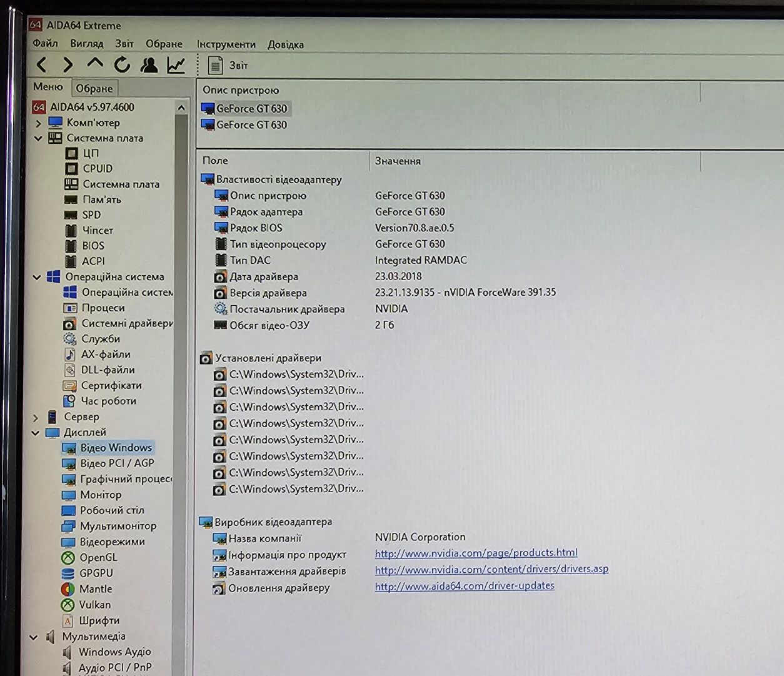784x676 pixels.
Task: Collapse the Мультимедіа tree node
Action: pos(34,637)
